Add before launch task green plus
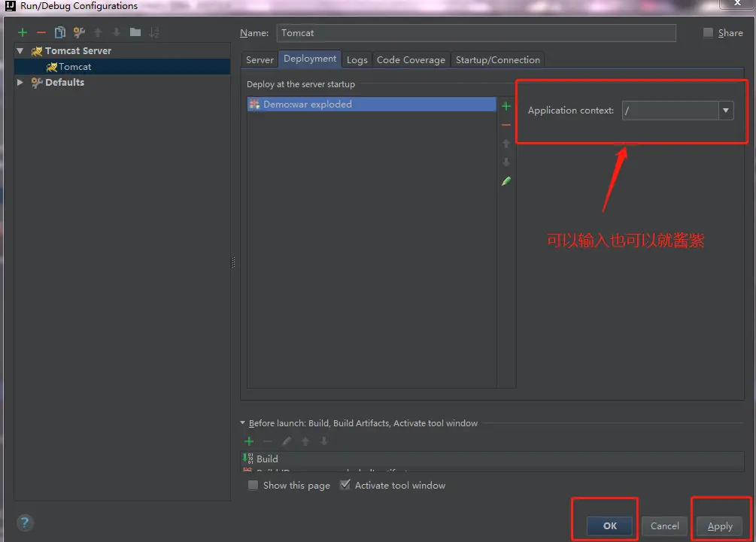This screenshot has height=542, width=756. pos(249,441)
